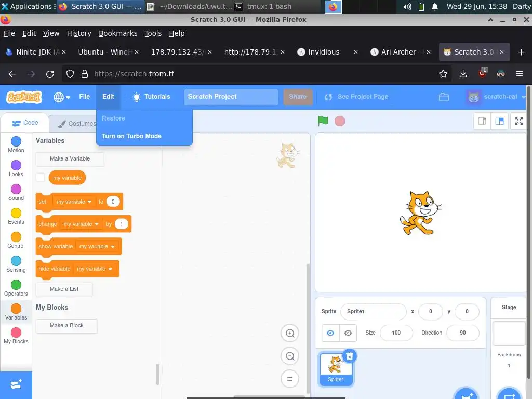This screenshot has width=532, height=399.
Task: Open the Add Extension button
Action: point(16,385)
